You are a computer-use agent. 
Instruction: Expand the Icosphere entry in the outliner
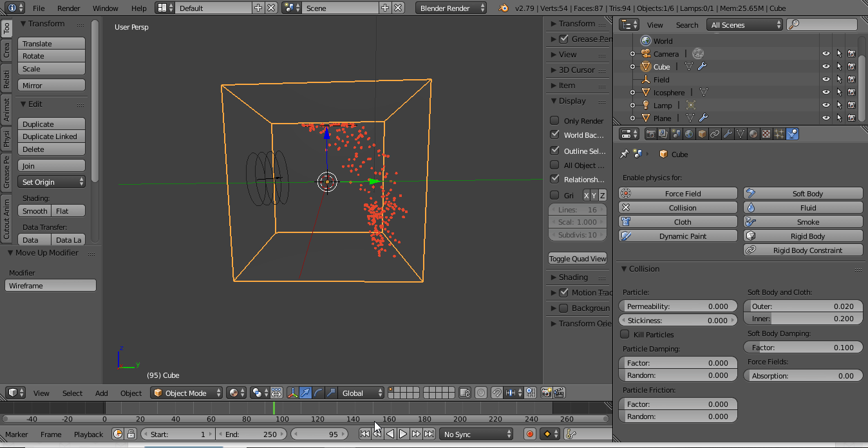[632, 92]
